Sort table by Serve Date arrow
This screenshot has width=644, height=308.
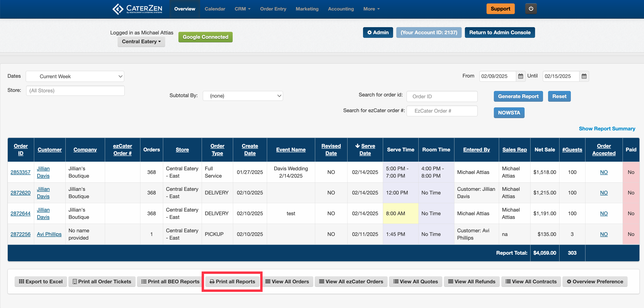[x=358, y=146]
